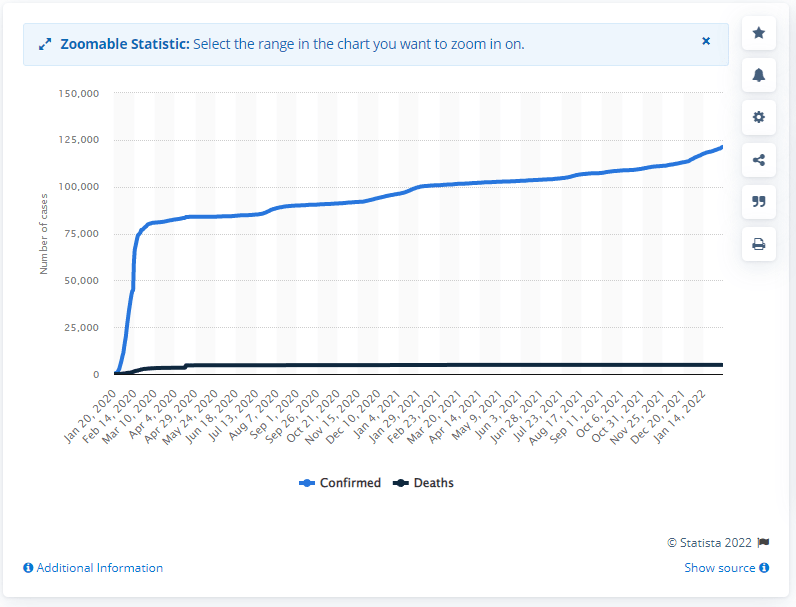Click the flag icon beside Statista 2022
796x607 pixels.
(x=763, y=543)
